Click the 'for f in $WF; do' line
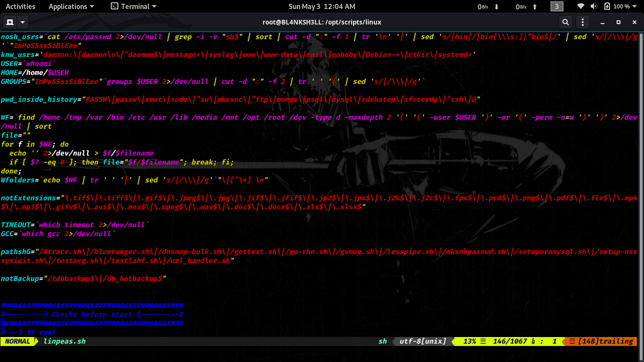This screenshot has width=644, height=362. pos(35,144)
